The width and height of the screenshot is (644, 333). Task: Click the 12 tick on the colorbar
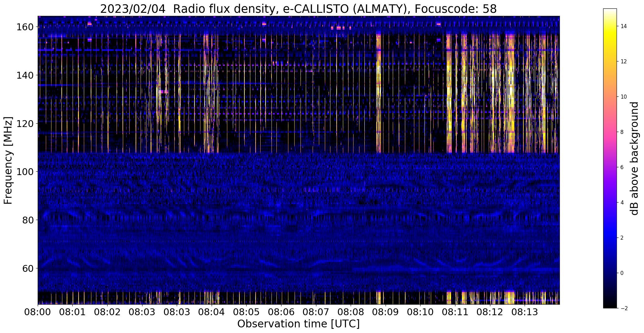(x=624, y=61)
